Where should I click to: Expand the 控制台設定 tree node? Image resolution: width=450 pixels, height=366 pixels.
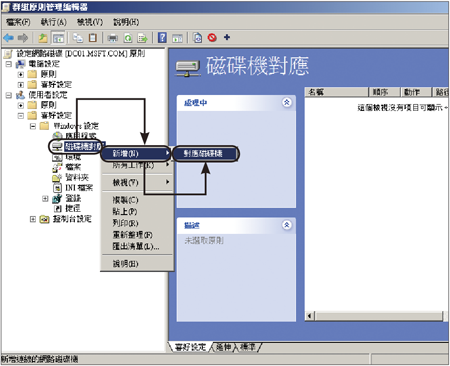(33, 219)
